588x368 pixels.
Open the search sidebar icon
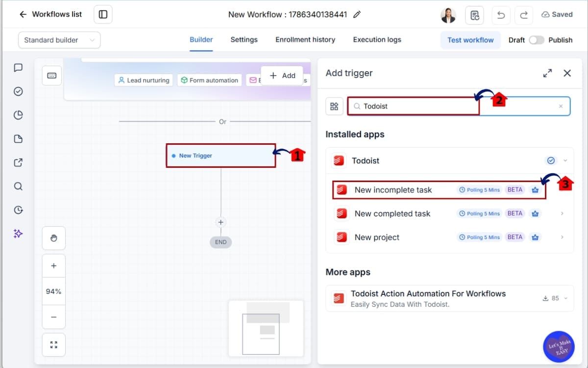point(18,186)
